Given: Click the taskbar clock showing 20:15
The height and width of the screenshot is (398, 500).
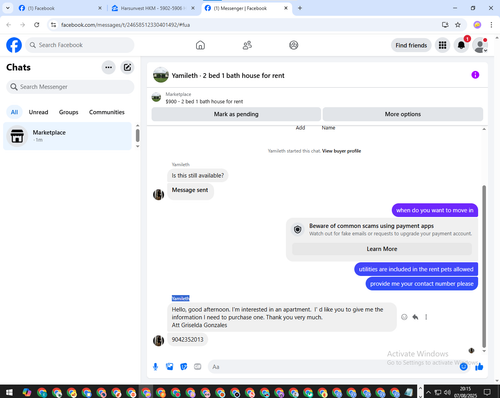Looking at the screenshot, I should tap(465, 392).
